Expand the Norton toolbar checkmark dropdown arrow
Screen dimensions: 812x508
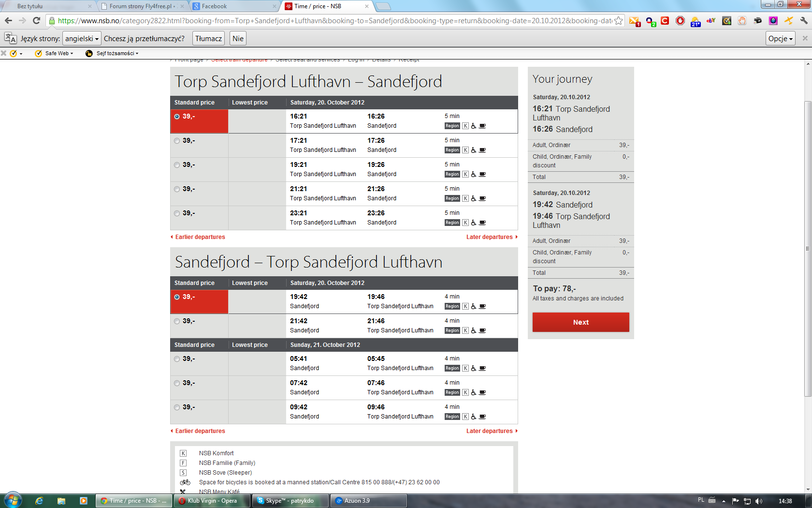pyautogui.click(x=21, y=54)
